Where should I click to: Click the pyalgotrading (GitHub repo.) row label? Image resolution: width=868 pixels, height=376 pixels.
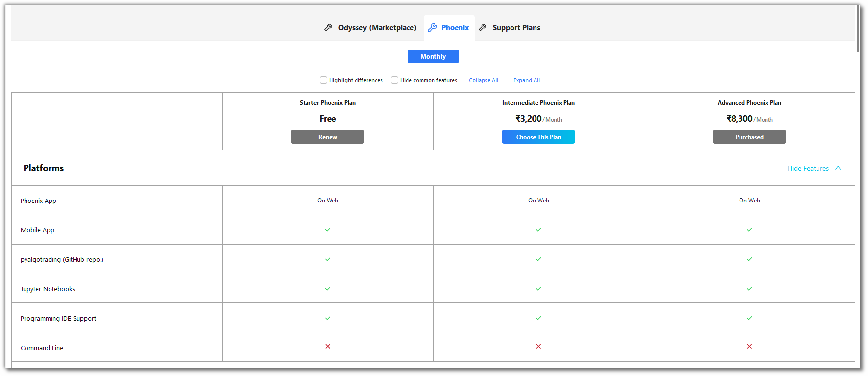(62, 259)
